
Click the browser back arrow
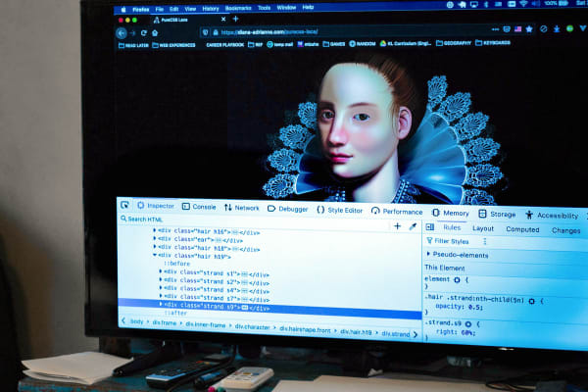[x=122, y=32]
